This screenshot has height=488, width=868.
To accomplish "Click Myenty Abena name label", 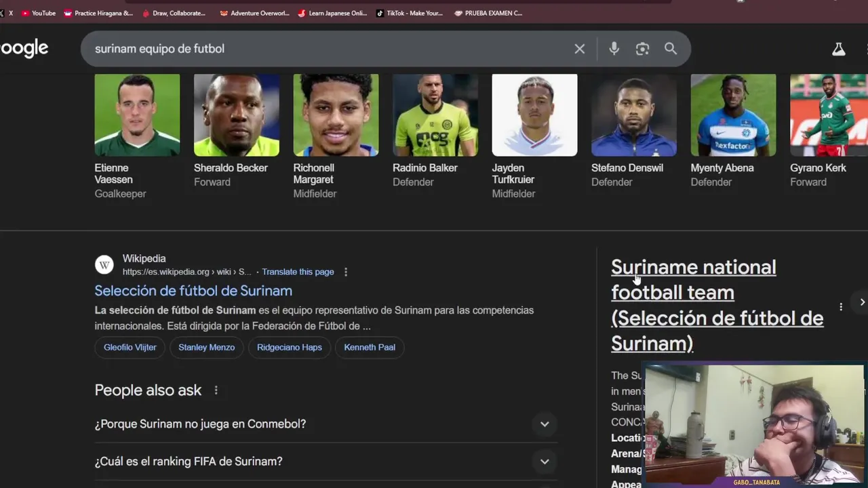I will [x=722, y=168].
